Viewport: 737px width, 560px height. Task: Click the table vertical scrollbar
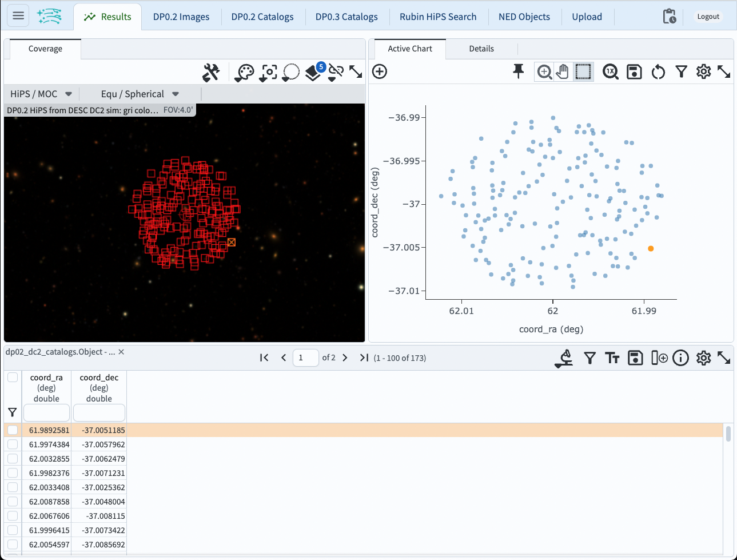coord(728,433)
